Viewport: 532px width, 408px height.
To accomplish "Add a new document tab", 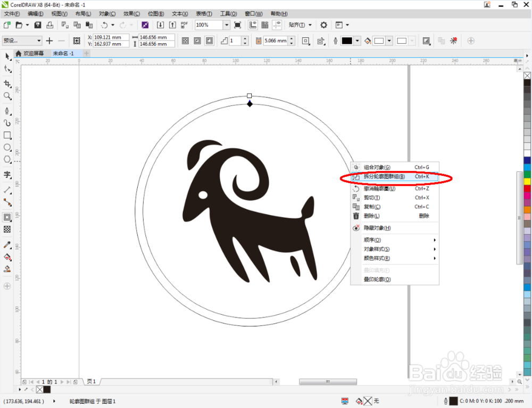I will click(x=87, y=53).
